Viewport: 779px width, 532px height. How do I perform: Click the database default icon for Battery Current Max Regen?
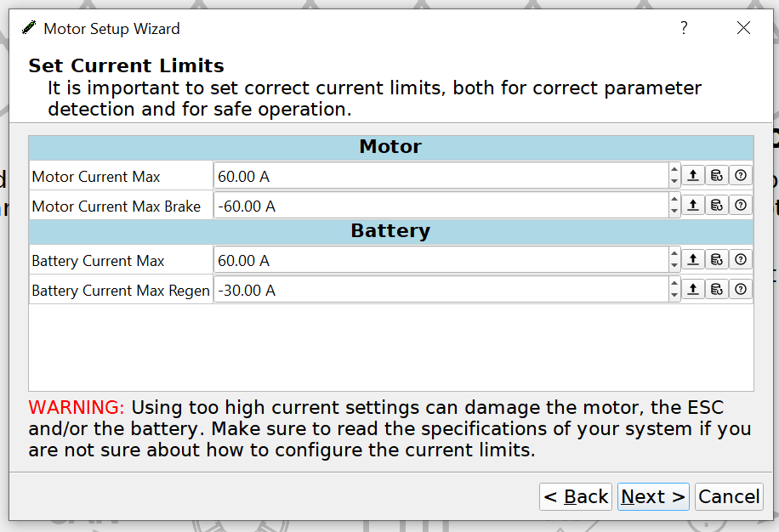(x=717, y=289)
